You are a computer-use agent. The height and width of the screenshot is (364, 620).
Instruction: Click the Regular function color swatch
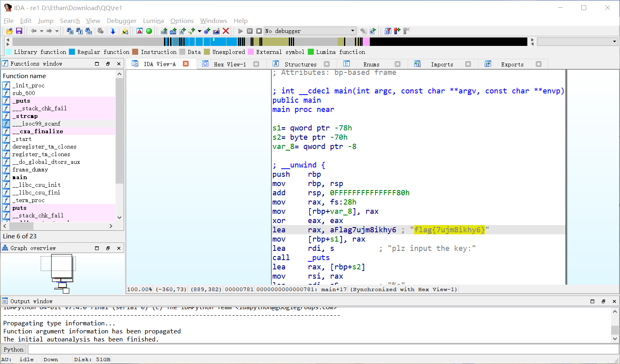[x=72, y=52]
